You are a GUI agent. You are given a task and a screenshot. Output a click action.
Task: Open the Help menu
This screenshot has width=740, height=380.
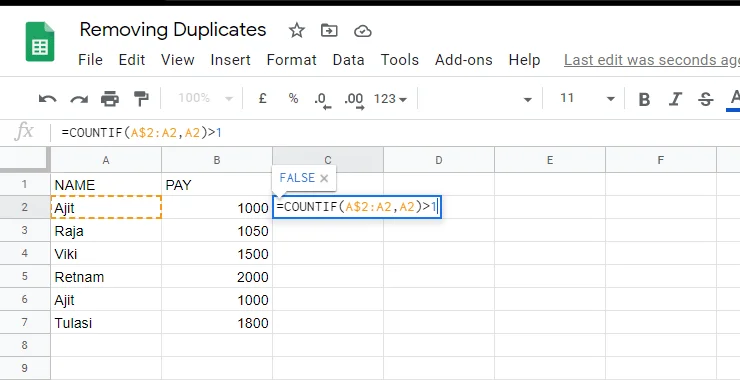[524, 60]
